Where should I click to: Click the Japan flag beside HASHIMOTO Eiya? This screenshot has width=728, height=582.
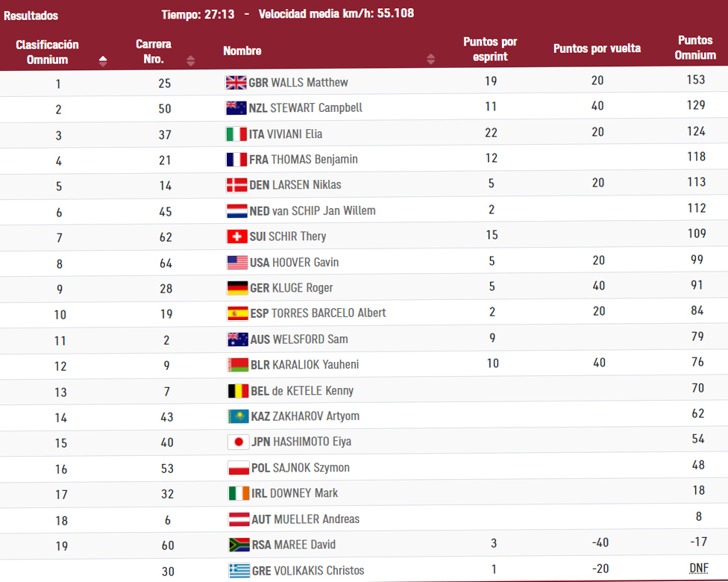(238, 442)
